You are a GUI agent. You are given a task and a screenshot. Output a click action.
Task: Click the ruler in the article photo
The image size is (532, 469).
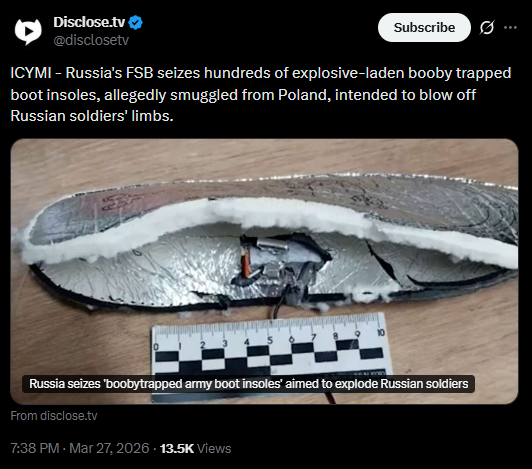click(x=271, y=348)
